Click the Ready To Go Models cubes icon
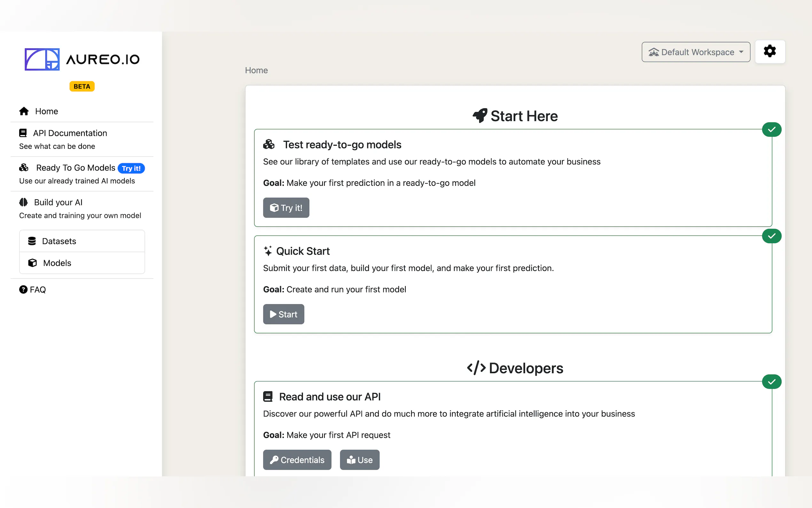The image size is (812, 508). point(24,168)
